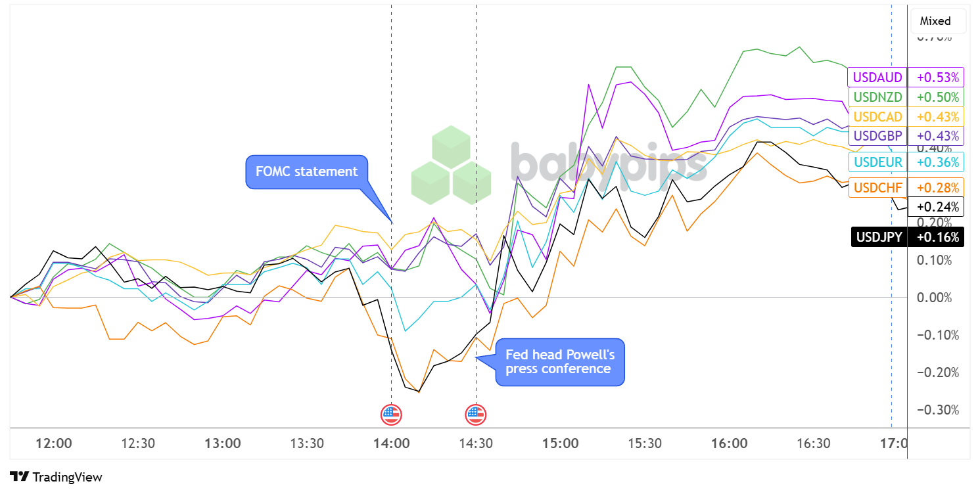This screenshot has width=980, height=494.
Task: Click the USDGBP legend label
Action: (x=877, y=136)
